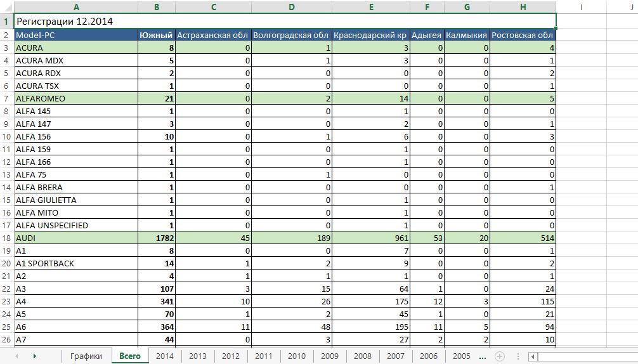Open the 2006 sheet tab
The height and width of the screenshot is (364, 638).
pos(429,356)
